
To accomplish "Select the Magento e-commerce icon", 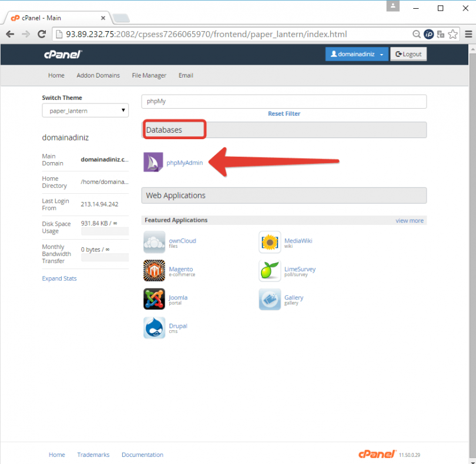I will (x=154, y=271).
